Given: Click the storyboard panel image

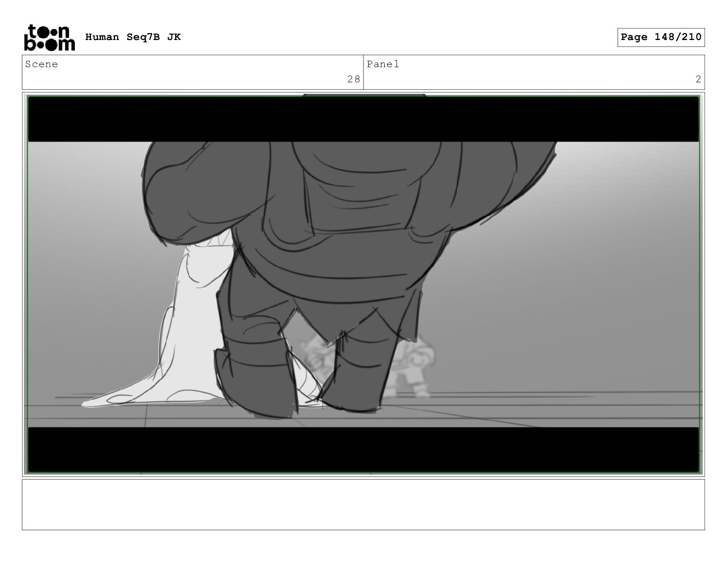Looking at the screenshot, I should point(363,284).
